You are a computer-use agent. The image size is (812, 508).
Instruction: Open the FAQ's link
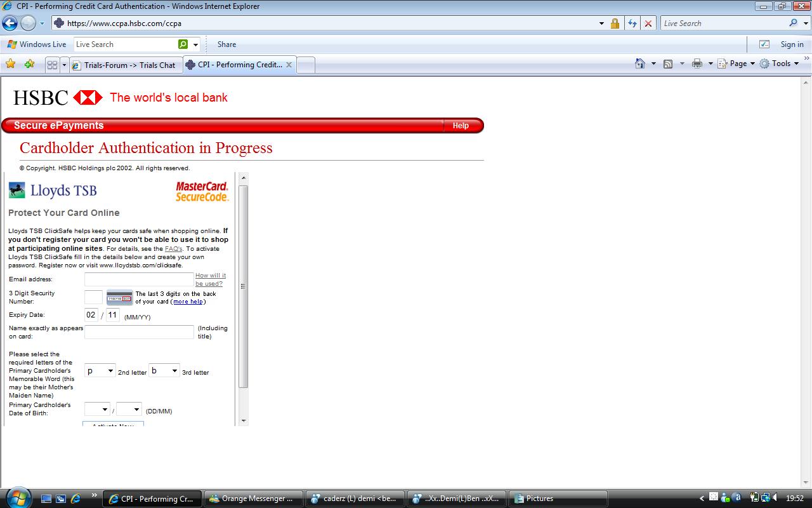(173, 249)
